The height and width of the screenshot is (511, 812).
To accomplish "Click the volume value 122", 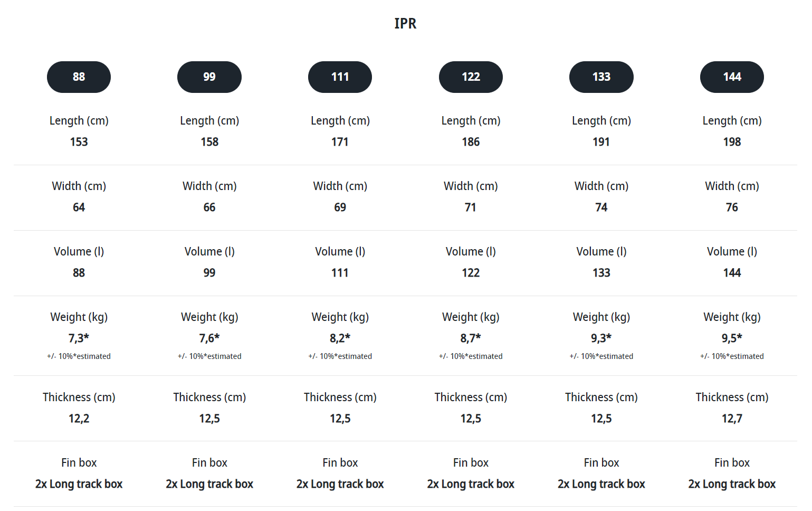I will (471, 273).
